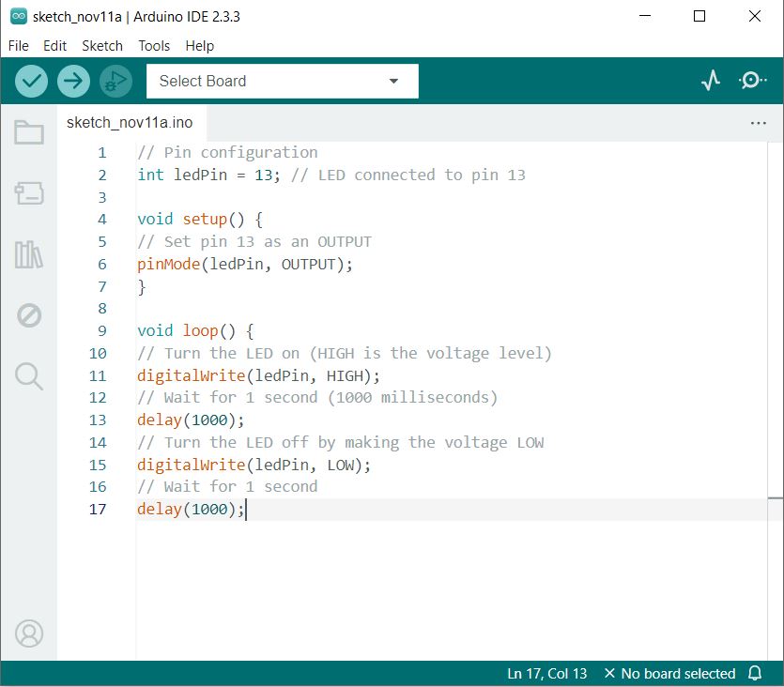Screen dimensions: 784x687
Task: Open the Sketch menu
Action: pyautogui.click(x=102, y=46)
